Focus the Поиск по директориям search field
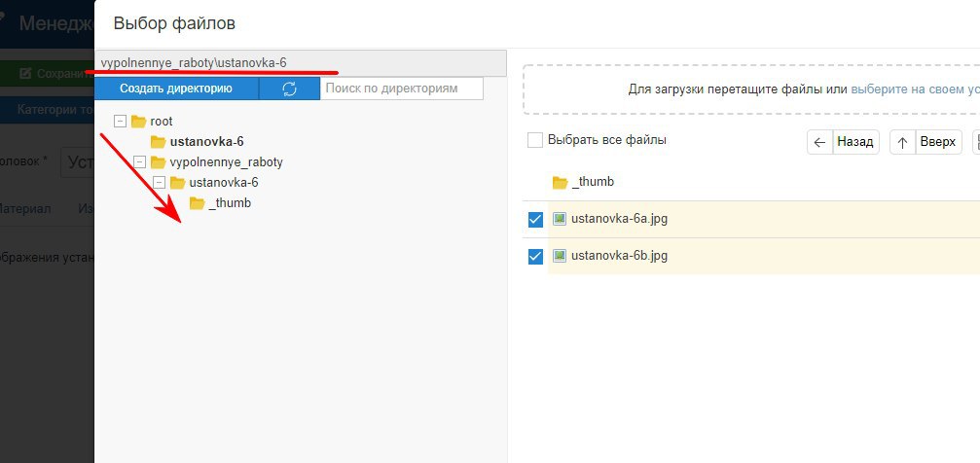 [403, 89]
